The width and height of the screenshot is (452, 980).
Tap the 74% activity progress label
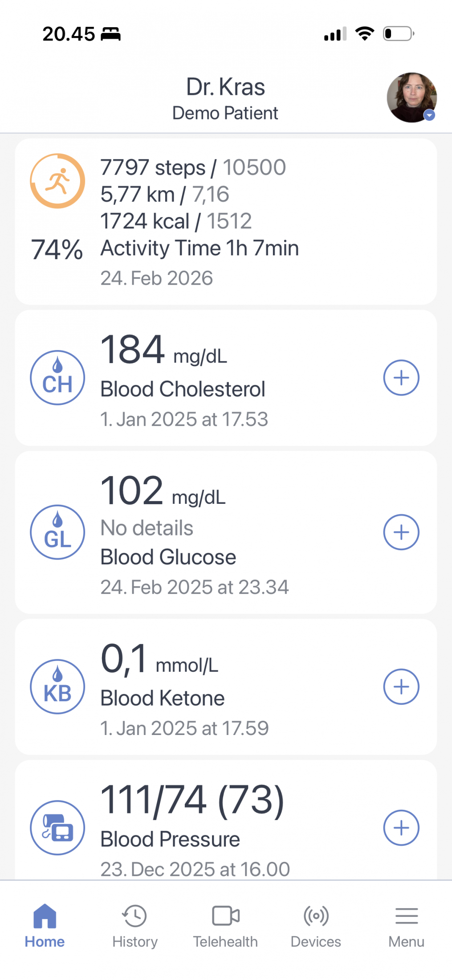(57, 249)
